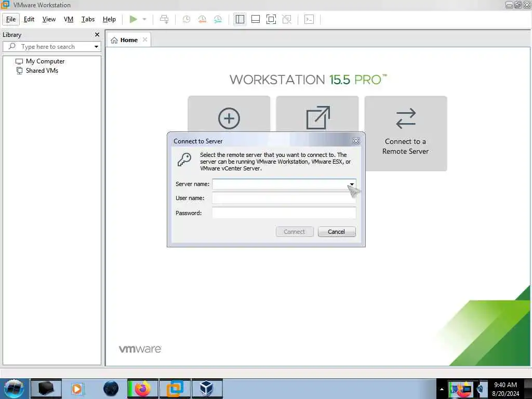This screenshot has width=532, height=399.
Task: Click the Password input field
Action: click(284, 213)
